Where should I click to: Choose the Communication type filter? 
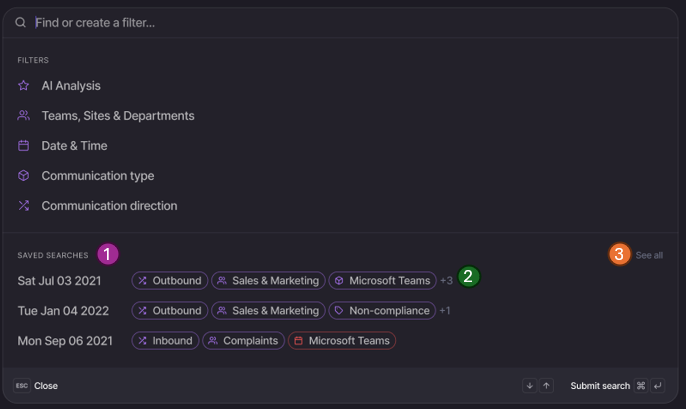(x=97, y=176)
